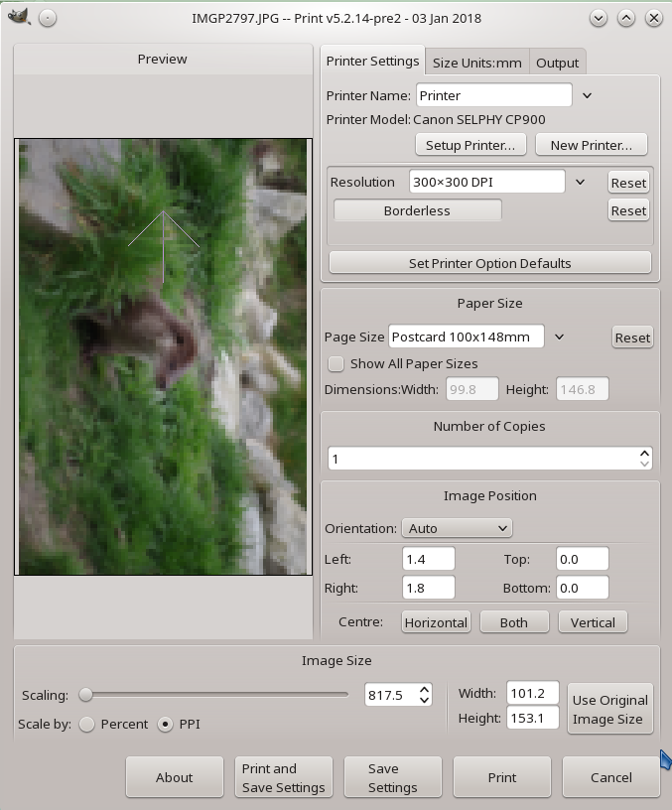The width and height of the screenshot is (672, 810).
Task: Select PPI scale-by option
Action: click(166, 724)
